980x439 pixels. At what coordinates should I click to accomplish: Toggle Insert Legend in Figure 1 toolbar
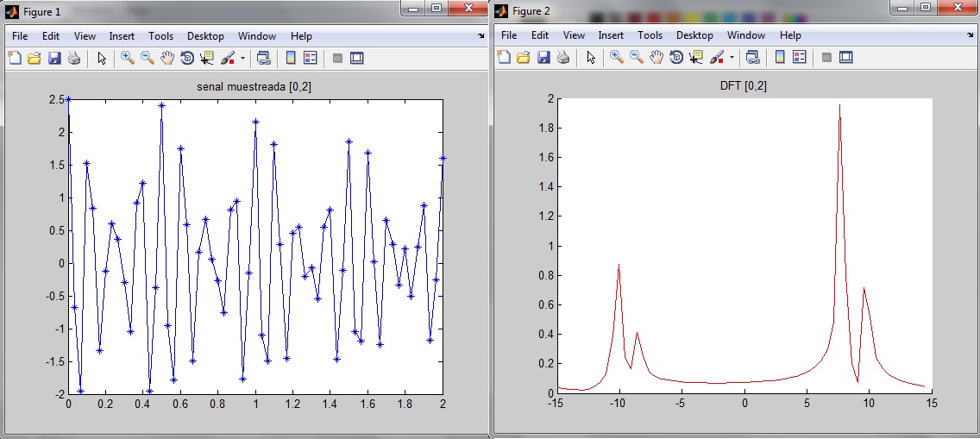tap(311, 58)
